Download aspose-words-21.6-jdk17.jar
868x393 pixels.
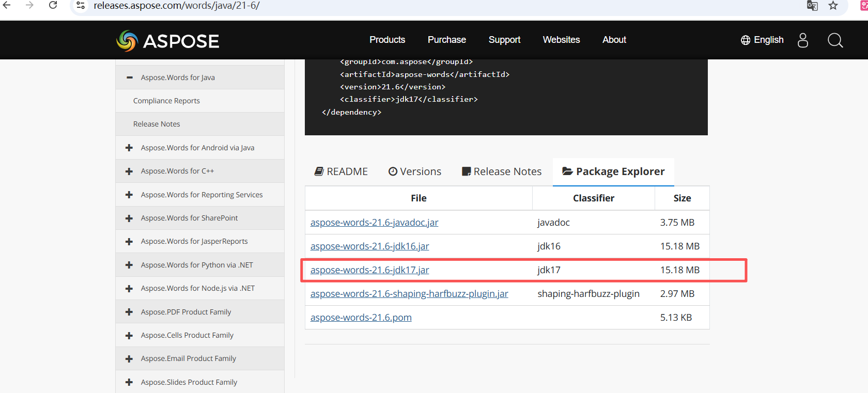[369, 270]
